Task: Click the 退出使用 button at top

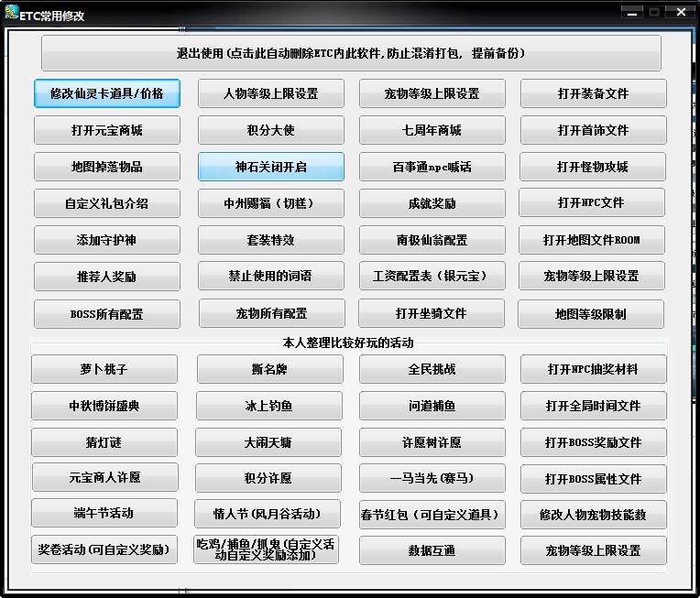Action: click(351, 53)
